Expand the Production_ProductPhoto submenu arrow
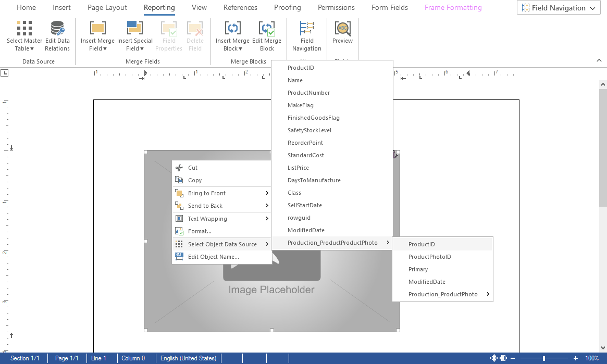Viewport: 607px width, 364px height. [488, 294]
